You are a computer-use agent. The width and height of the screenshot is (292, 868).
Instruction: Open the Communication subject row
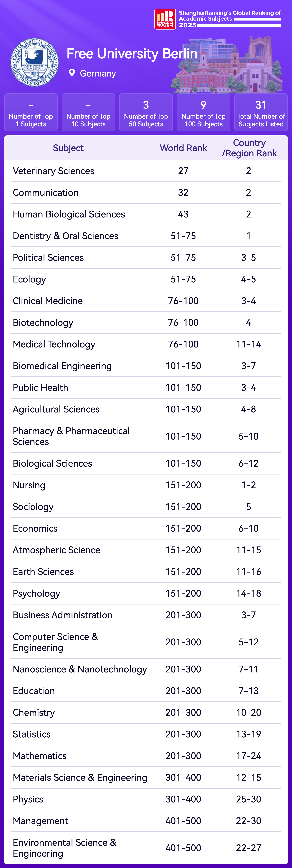pyautogui.click(x=46, y=193)
